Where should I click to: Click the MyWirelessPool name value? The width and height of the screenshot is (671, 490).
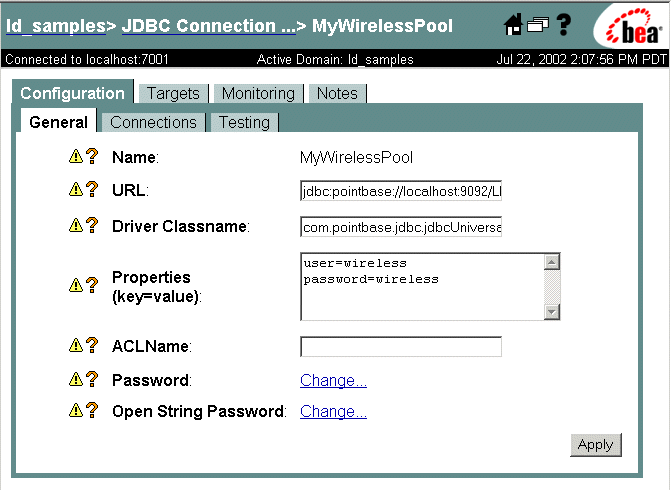point(356,157)
